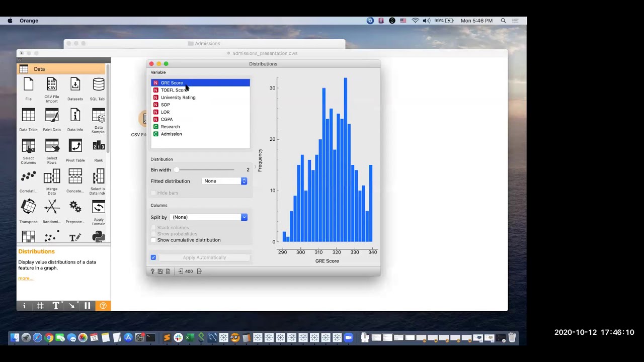Click the save image icon in Distributions
This screenshot has height=362, width=644.
[160, 271]
